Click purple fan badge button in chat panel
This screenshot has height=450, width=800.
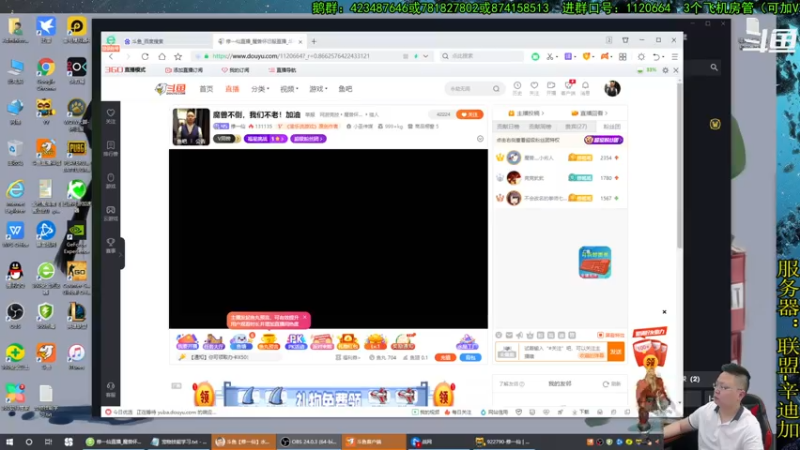tap(603, 140)
